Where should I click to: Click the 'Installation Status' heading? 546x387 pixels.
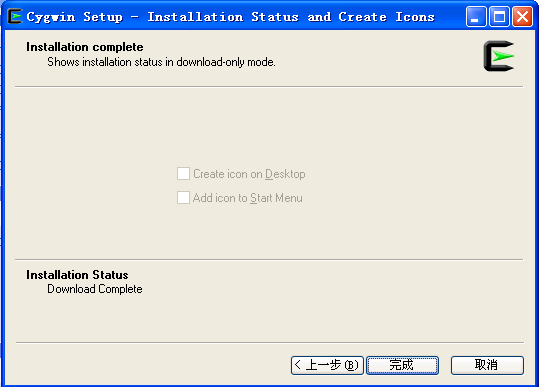click(x=77, y=275)
